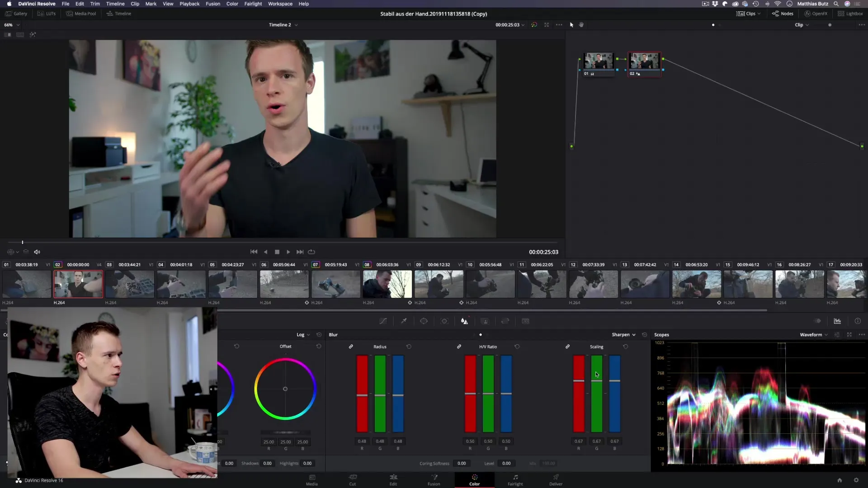
Task: Open the Scopes settings icon
Action: pos(837,335)
